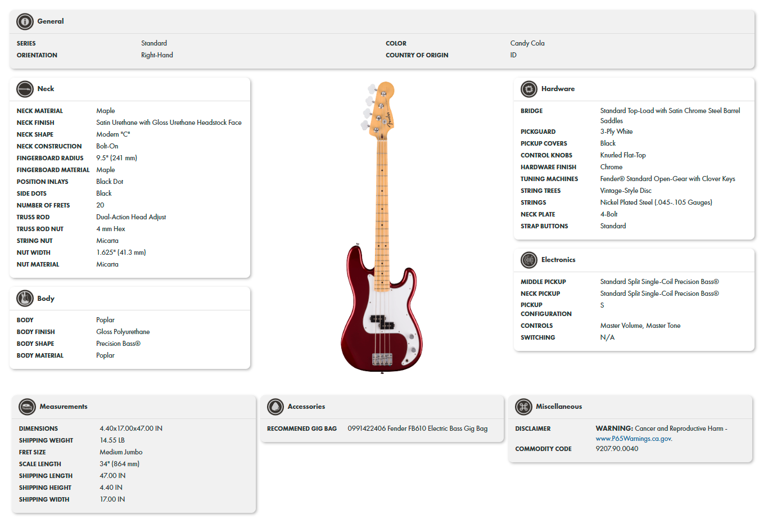The height and width of the screenshot is (532, 759).
Task: Select the Neck section headstock icon
Action: coord(25,89)
